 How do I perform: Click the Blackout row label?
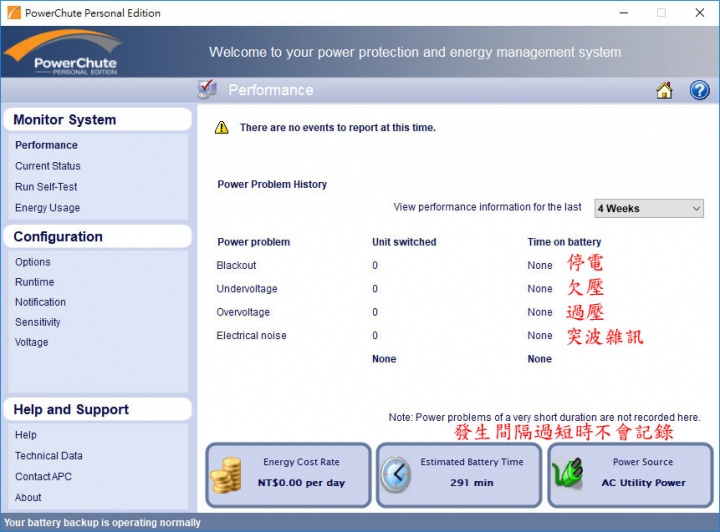(236, 265)
